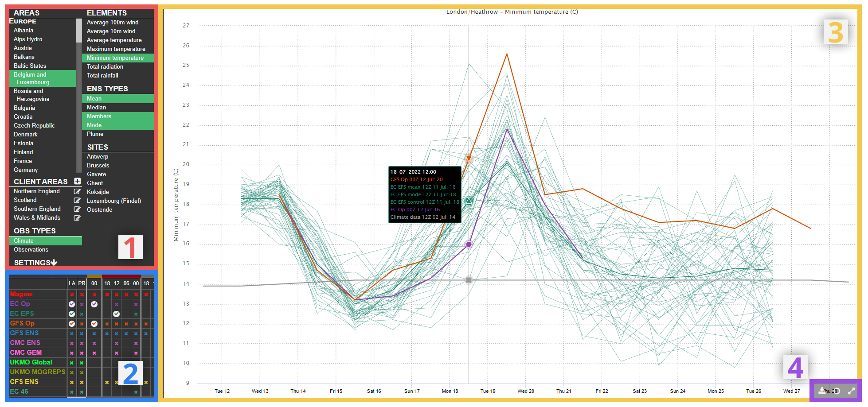Click the CMC GEM cross in 12 column
Screen dimensions: 868x407
pos(116,353)
